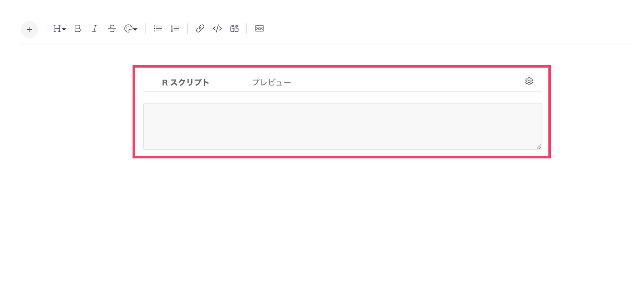Select the color palette icon
This screenshot has width=644, height=307.
pos(128,29)
